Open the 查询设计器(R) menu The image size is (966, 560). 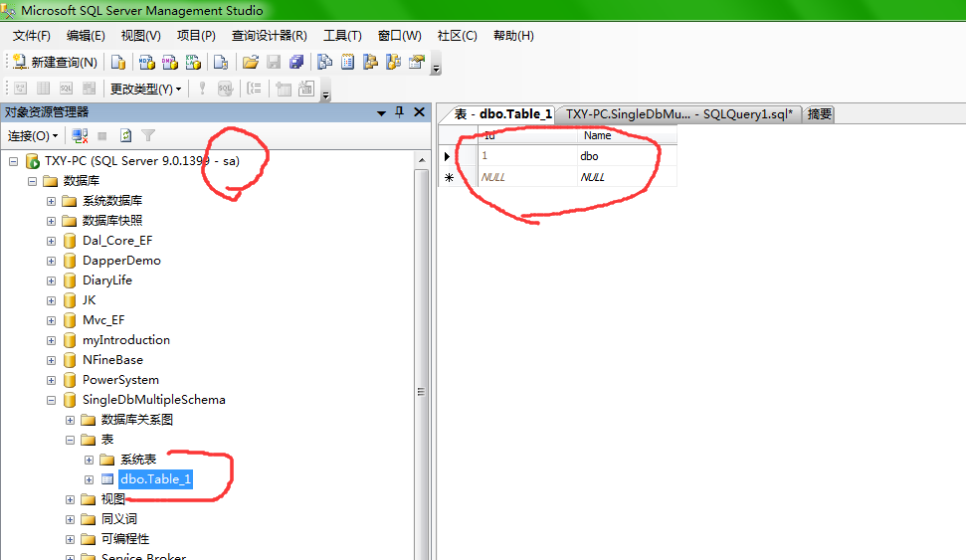pos(270,36)
